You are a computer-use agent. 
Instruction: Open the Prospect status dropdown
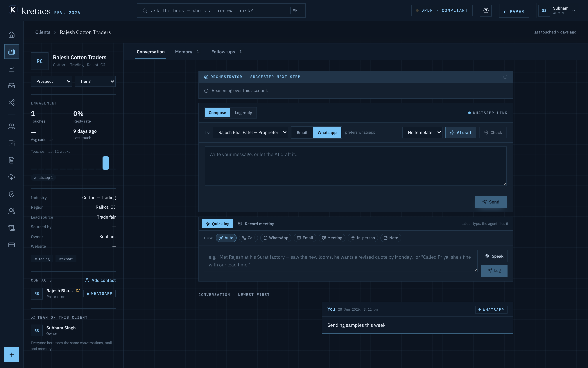[51, 81]
